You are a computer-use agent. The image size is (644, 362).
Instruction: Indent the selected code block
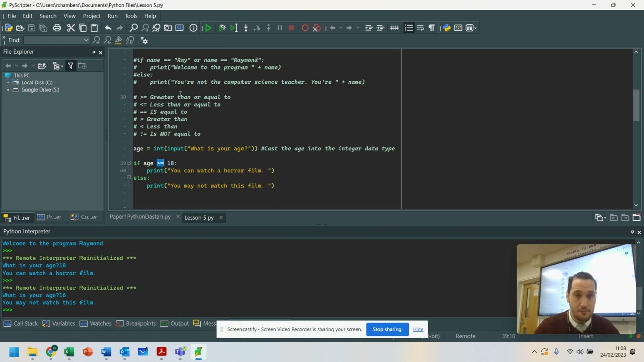pyautogui.click(x=380, y=28)
